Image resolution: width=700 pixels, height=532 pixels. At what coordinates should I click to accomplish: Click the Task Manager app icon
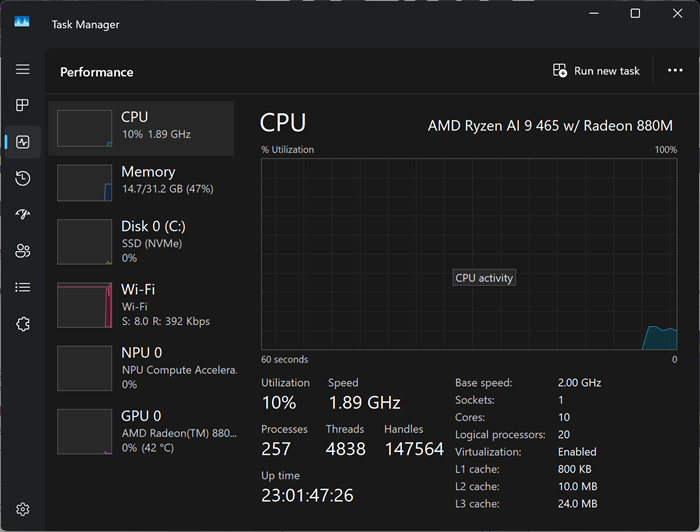click(x=22, y=21)
